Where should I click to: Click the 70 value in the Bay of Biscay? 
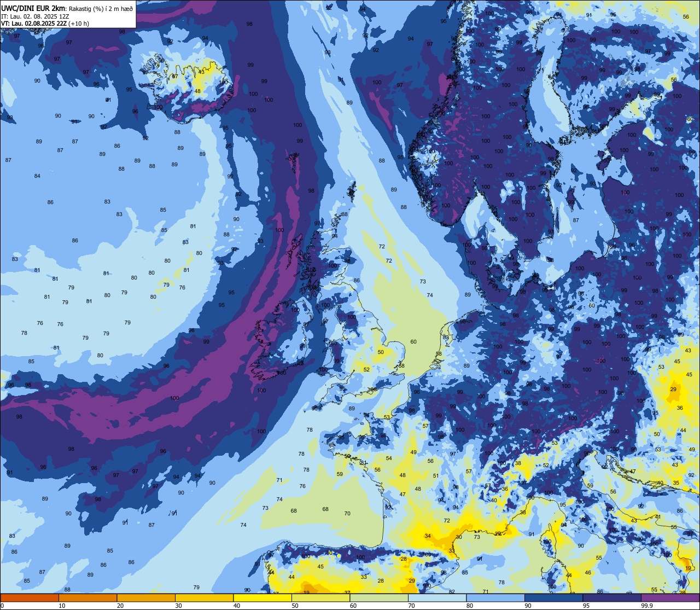[347, 513]
